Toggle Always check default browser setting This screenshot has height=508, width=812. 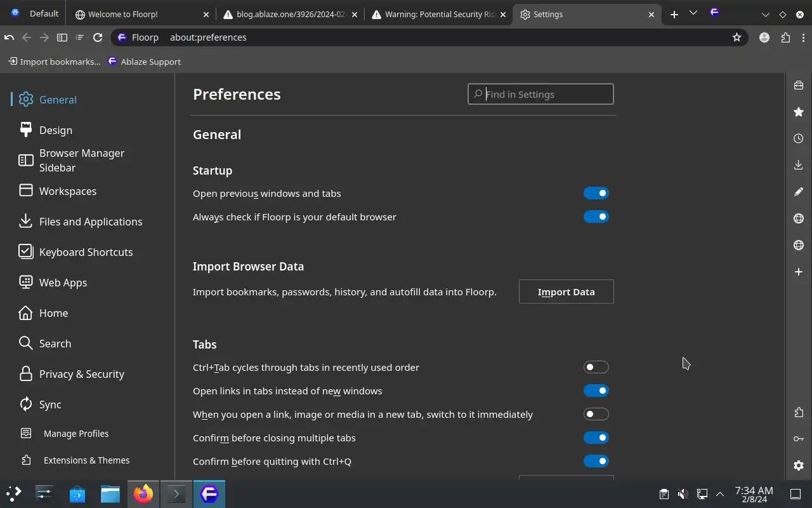[x=596, y=217]
